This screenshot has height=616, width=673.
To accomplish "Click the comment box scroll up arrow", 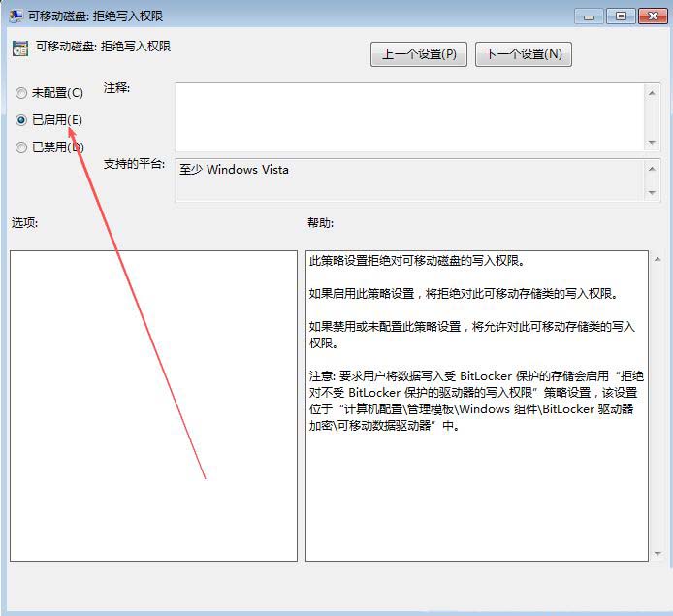I will pos(652,93).
